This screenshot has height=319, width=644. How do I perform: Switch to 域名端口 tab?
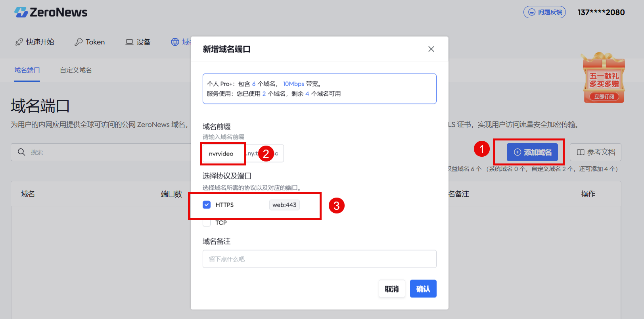coord(27,70)
